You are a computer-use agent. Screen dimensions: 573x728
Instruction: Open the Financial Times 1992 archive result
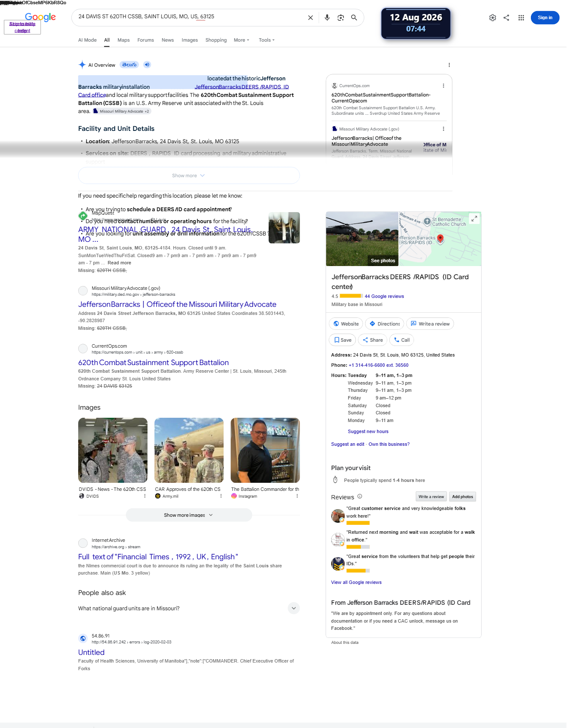[x=158, y=557]
